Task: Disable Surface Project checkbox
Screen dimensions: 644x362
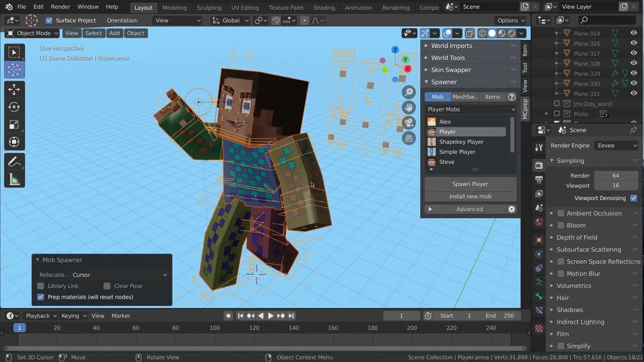Action: (49, 20)
